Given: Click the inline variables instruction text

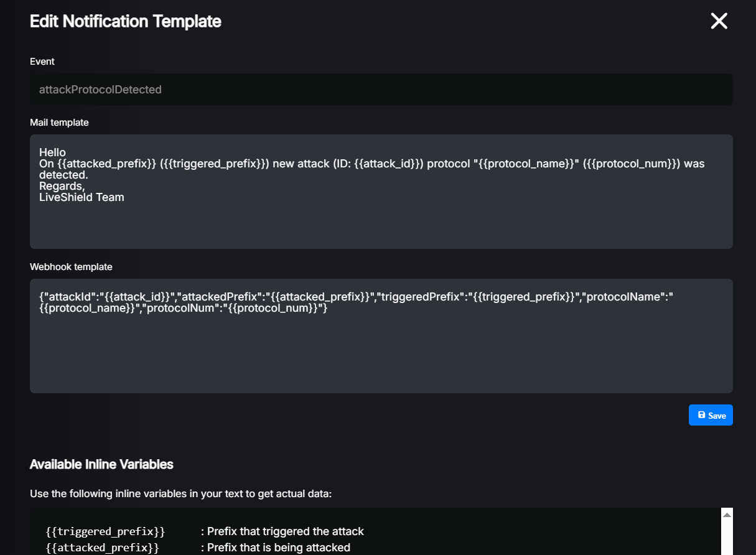Looking at the screenshot, I should point(182,493).
